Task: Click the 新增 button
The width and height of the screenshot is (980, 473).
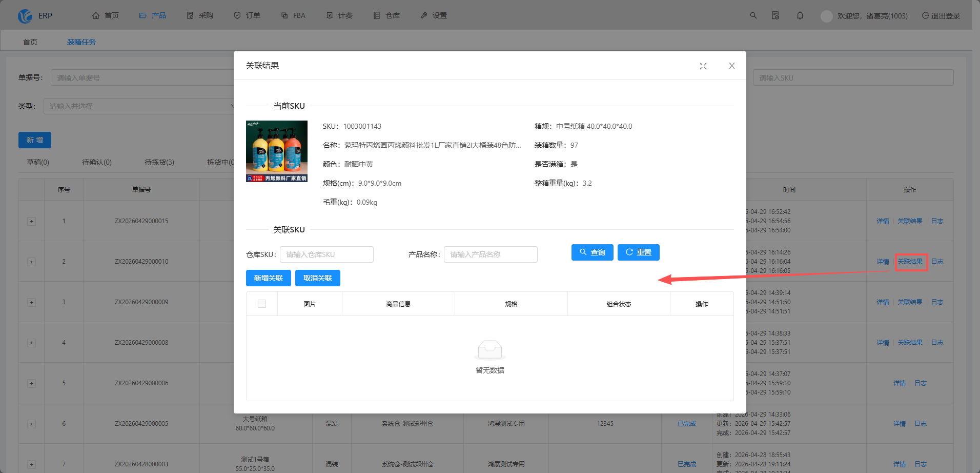Action: [x=35, y=140]
